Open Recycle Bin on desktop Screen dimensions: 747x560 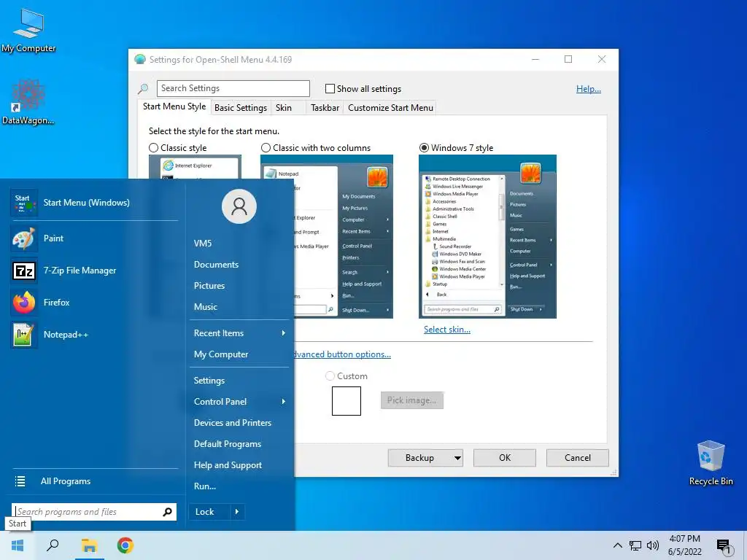[711, 463]
